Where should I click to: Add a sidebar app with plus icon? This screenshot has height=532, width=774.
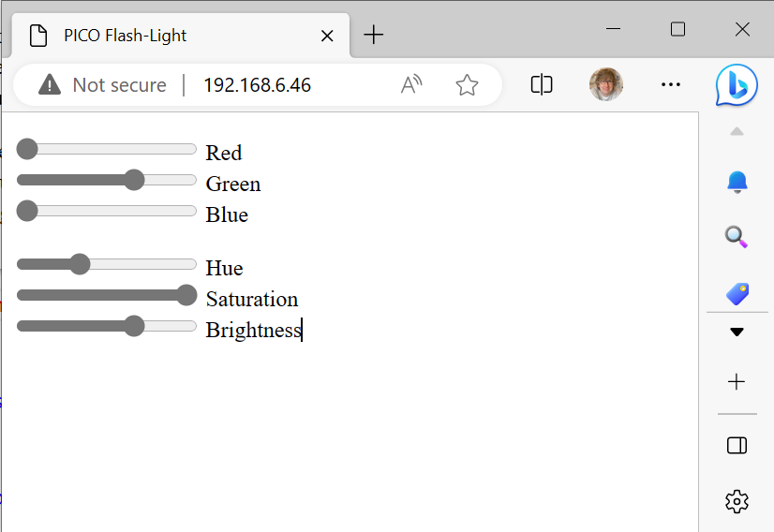click(737, 381)
